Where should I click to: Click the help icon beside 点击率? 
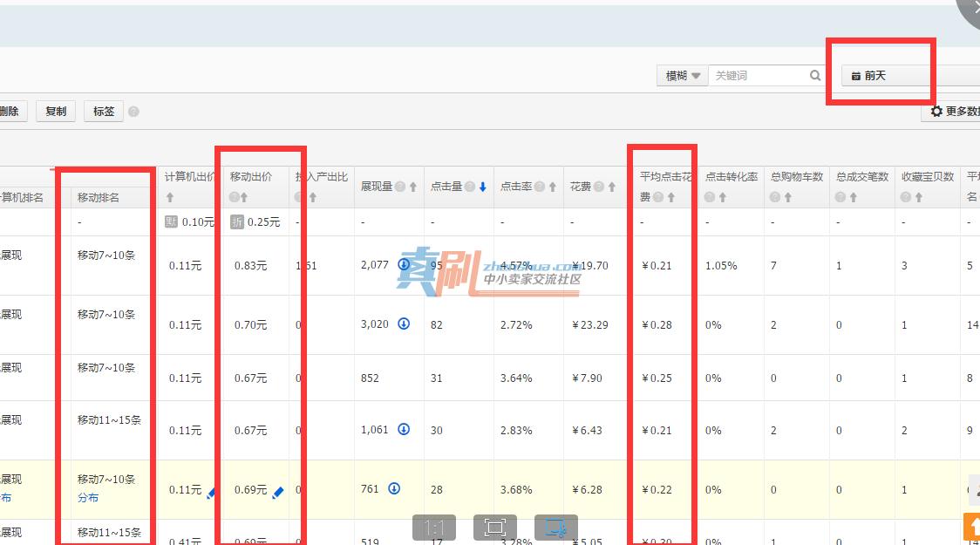click(x=540, y=187)
